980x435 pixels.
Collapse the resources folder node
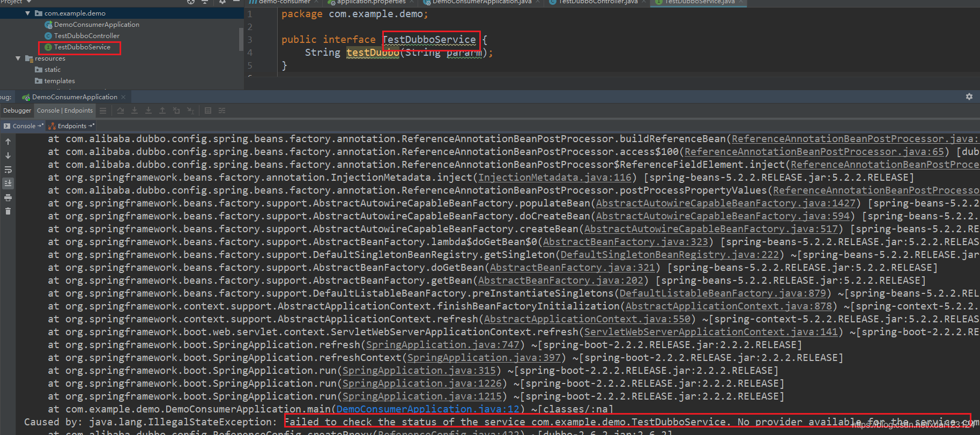(x=18, y=58)
